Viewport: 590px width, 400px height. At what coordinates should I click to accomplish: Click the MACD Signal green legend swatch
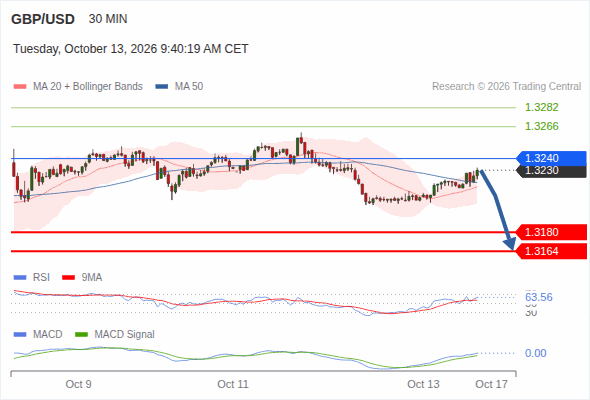click(x=81, y=335)
